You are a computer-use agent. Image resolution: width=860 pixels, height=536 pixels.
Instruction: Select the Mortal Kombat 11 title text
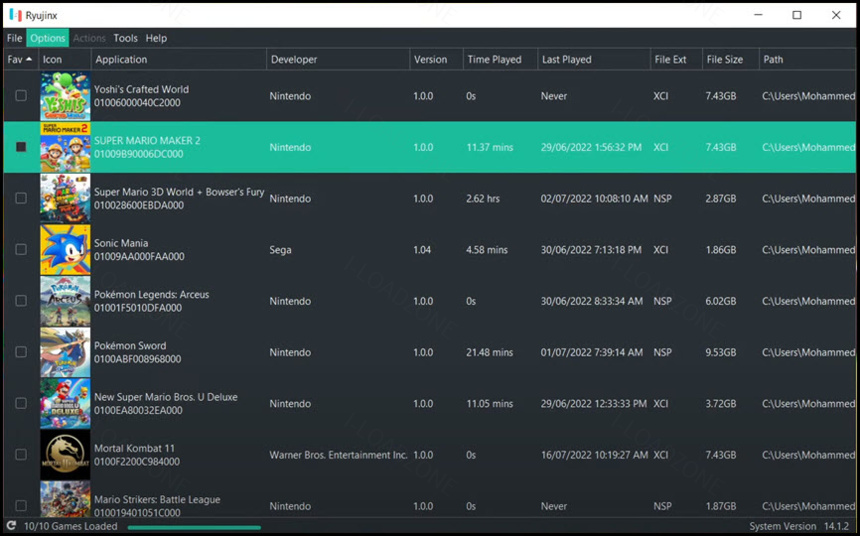tap(134, 448)
